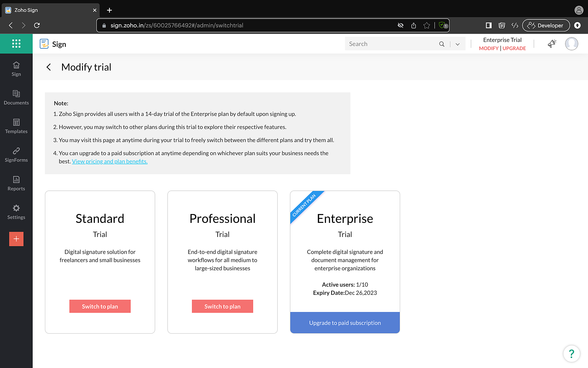
Task: Click the eye-slash tracking icon in address bar
Action: tap(400, 25)
